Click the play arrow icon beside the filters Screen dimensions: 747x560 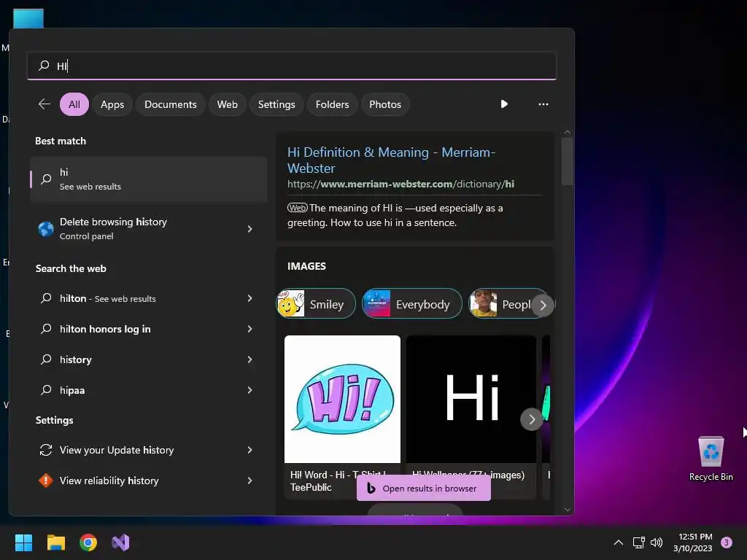click(x=504, y=104)
